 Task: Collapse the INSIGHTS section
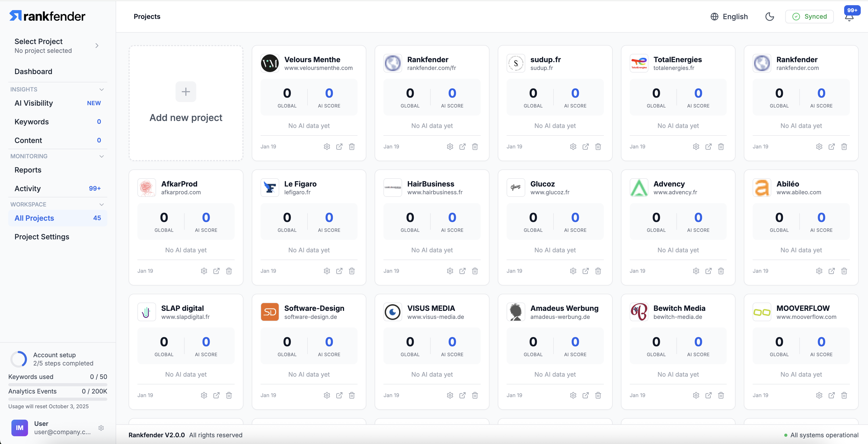point(101,89)
